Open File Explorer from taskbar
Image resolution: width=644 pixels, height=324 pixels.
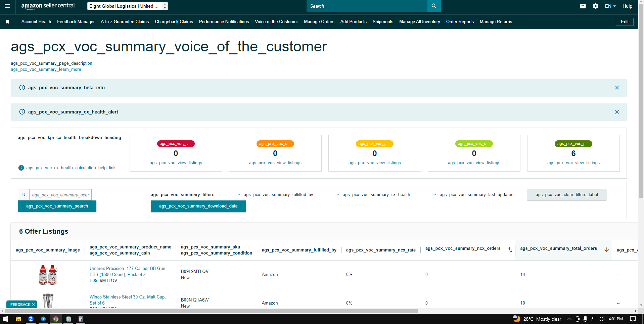[x=18, y=319]
